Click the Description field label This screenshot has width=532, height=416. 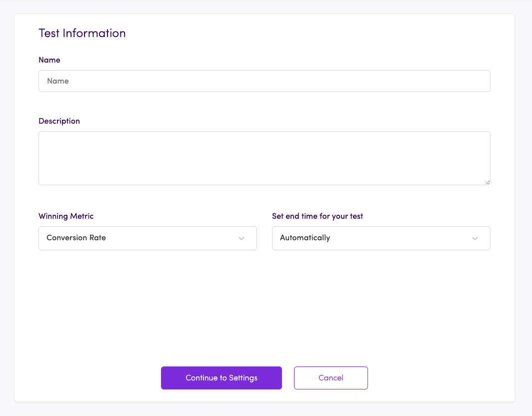(x=59, y=121)
